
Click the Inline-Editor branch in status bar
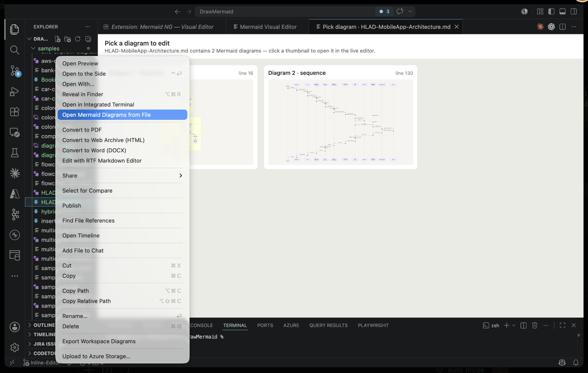[42, 362]
